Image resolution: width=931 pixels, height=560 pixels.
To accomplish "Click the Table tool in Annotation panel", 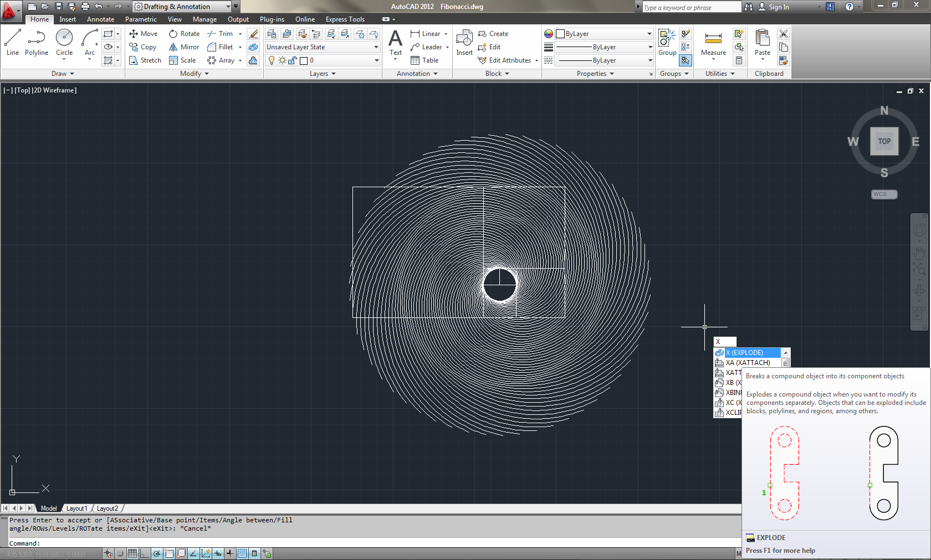I will tap(424, 60).
